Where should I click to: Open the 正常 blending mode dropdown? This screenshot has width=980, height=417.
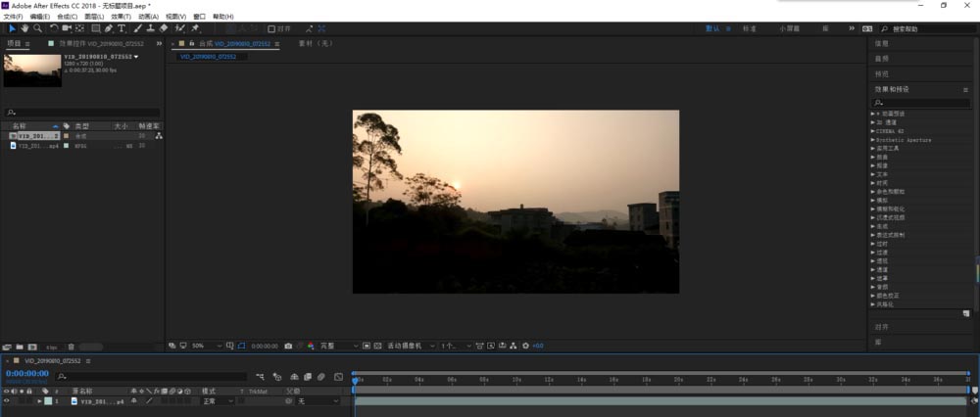pos(218,401)
